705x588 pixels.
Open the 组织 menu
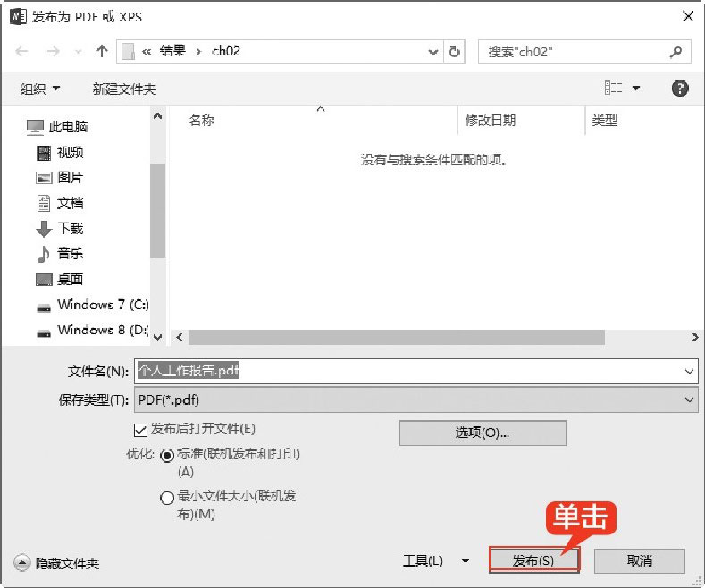tap(39, 88)
